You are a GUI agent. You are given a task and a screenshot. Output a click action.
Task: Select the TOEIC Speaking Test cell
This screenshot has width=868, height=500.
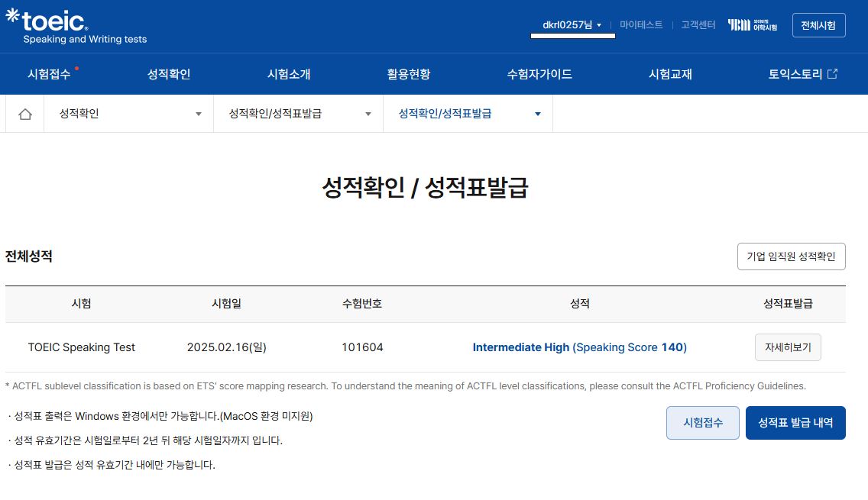pyautogui.click(x=81, y=347)
